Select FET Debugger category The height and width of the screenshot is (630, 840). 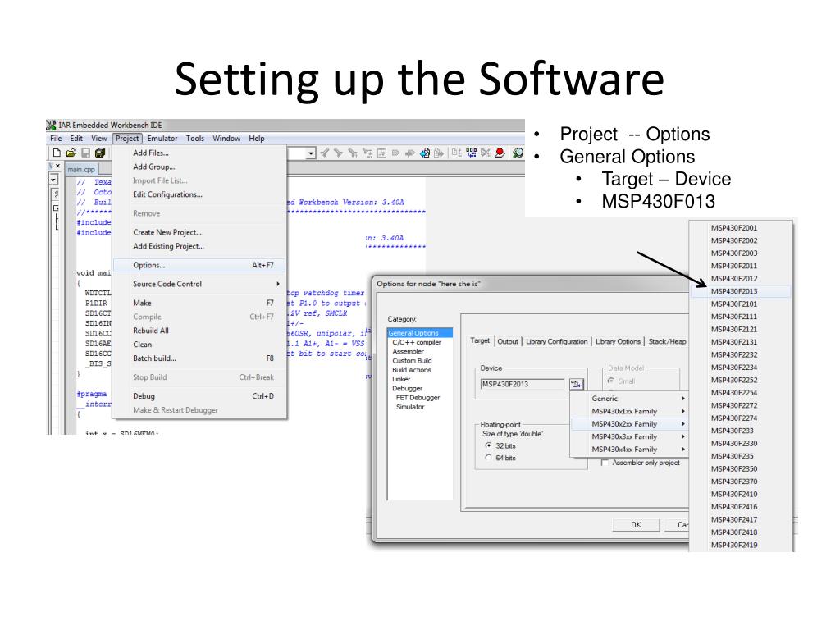tap(418, 398)
